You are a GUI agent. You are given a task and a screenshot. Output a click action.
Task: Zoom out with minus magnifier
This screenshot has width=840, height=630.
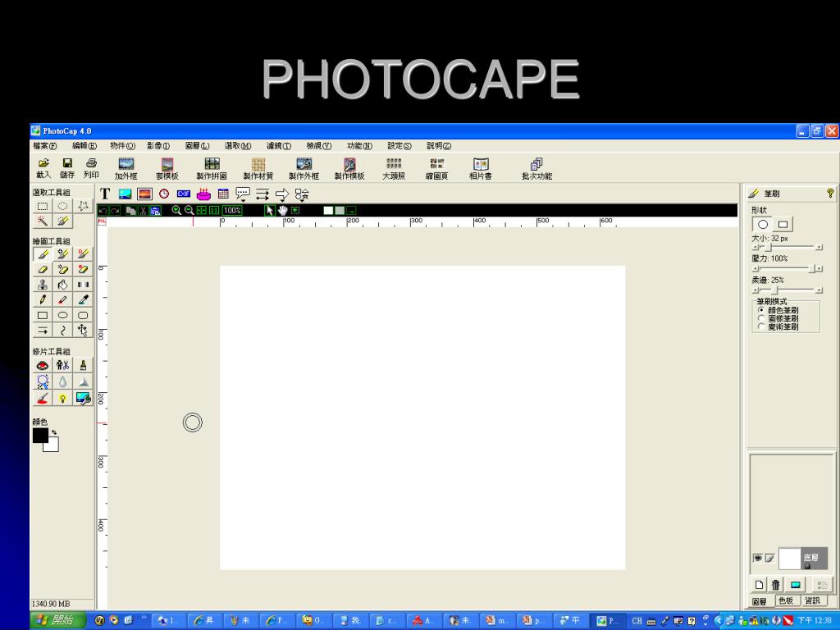click(189, 211)
